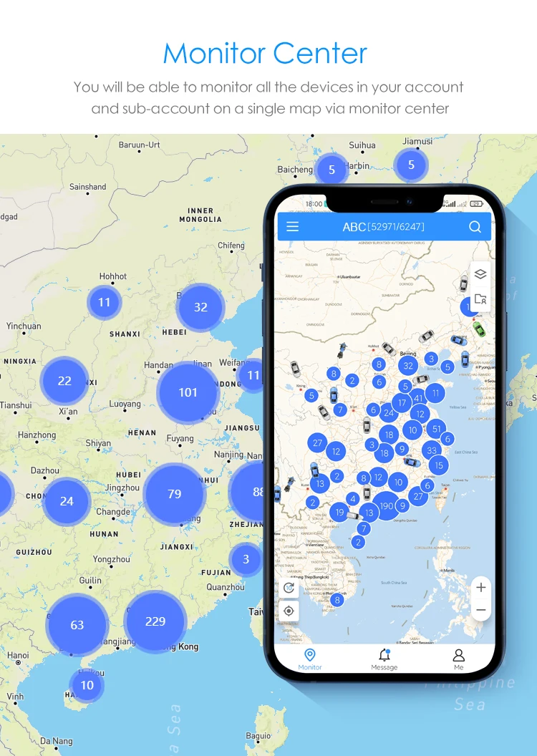This screenshot has height=756, width=537.
Task: Tap the 51 cluster on phone map
Action: pos(436,429)
